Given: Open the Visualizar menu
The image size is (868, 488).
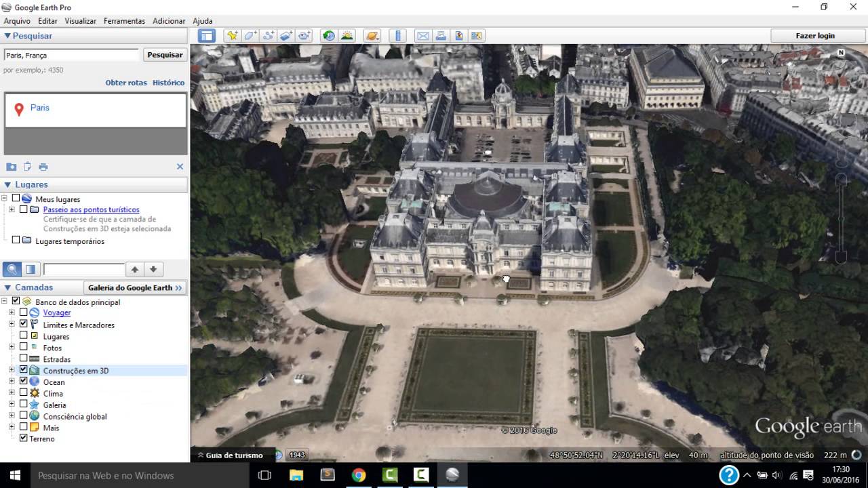Looking at the screenshot, I should pyautogui.click(x=80, y=21).
